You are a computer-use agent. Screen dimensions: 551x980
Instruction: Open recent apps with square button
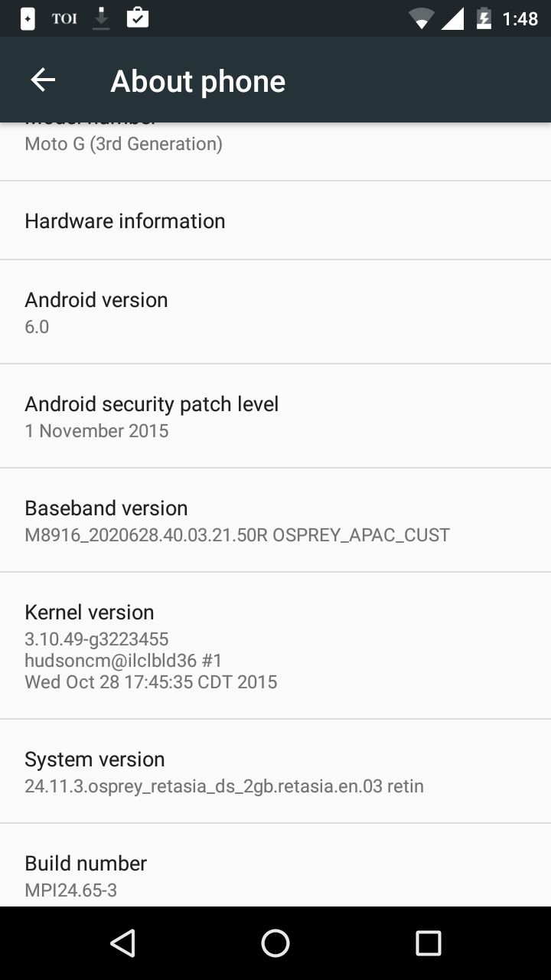[429, 943]
